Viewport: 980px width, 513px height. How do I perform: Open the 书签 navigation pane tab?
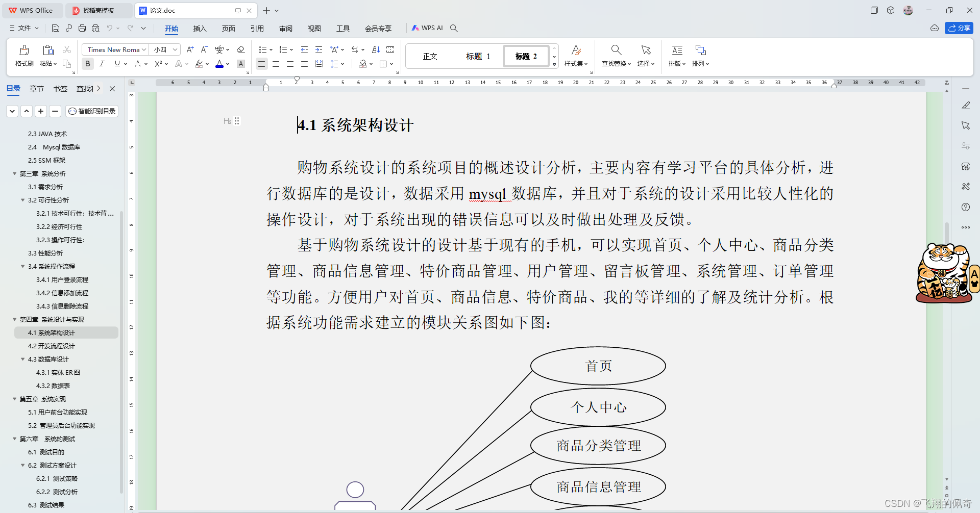[60, 89]
